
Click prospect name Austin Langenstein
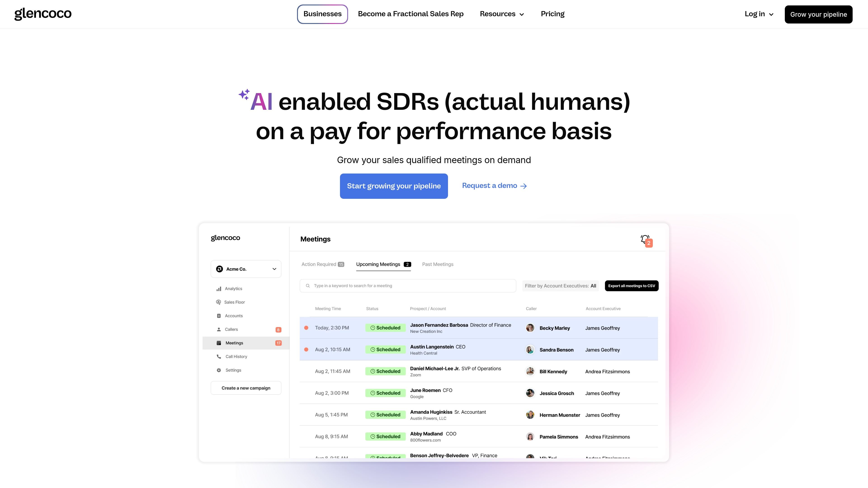tap(432, 347)
